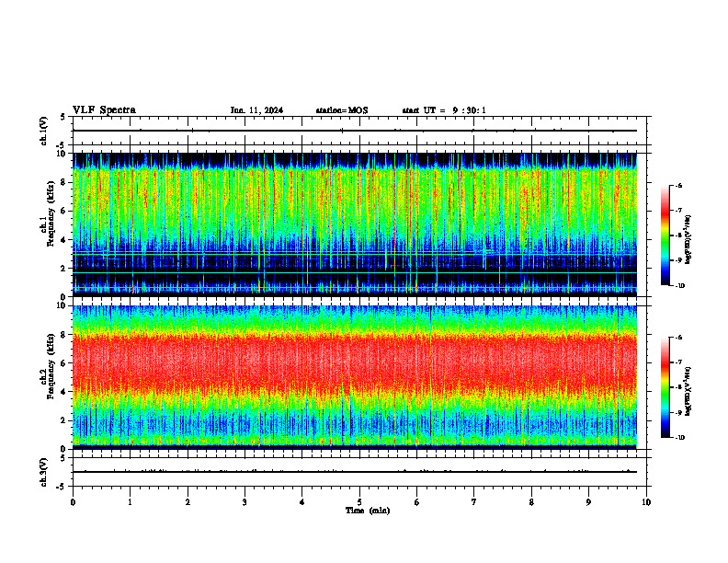Click the date text "Jan. 11, 2024"

[x=256, y=110]
